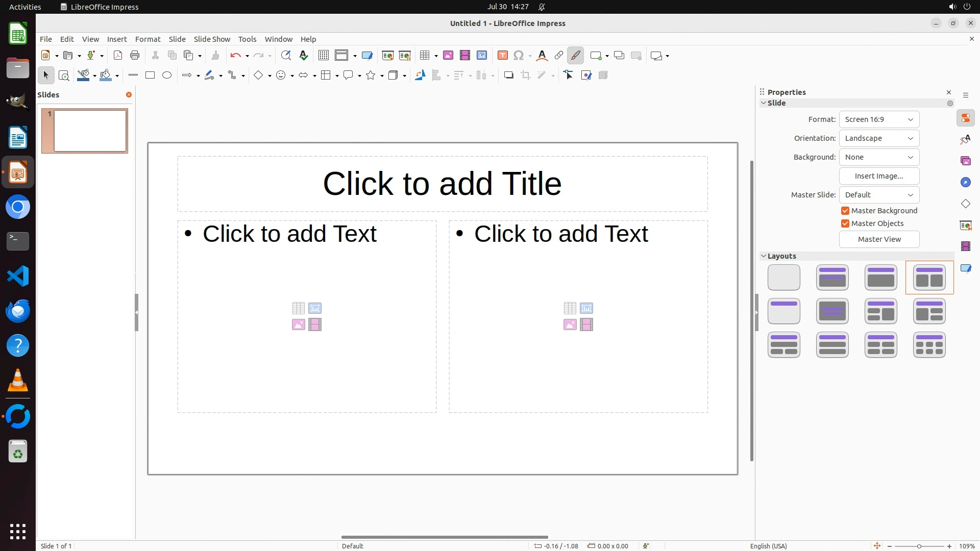This screenshot has width=980, height=551.
Task: Expand the Orientation Landscape dropdown
Action: point(879,138)
